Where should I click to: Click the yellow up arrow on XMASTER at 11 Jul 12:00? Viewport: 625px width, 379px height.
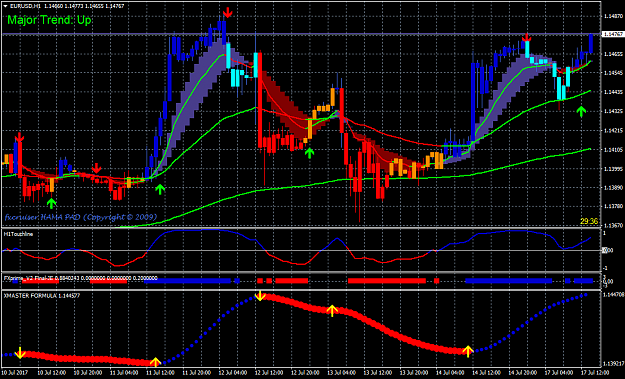(x=155, y=362)
